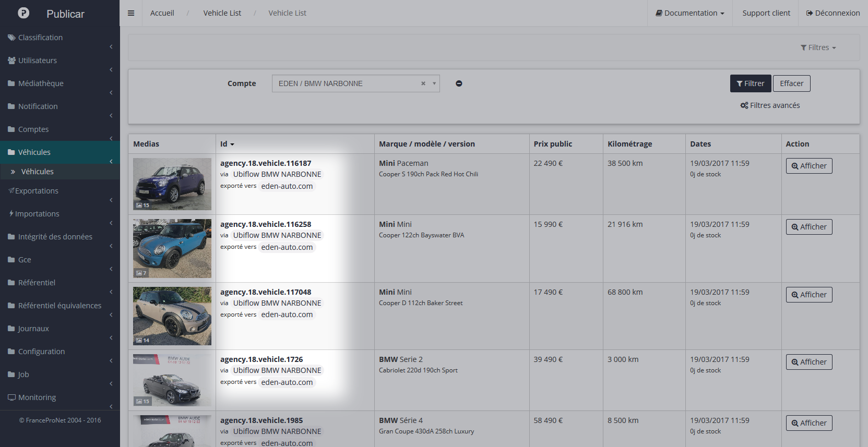
Task: Open the Mini Baker Street thumbnail
Action: pyautogui.click(x=172, y=316)
